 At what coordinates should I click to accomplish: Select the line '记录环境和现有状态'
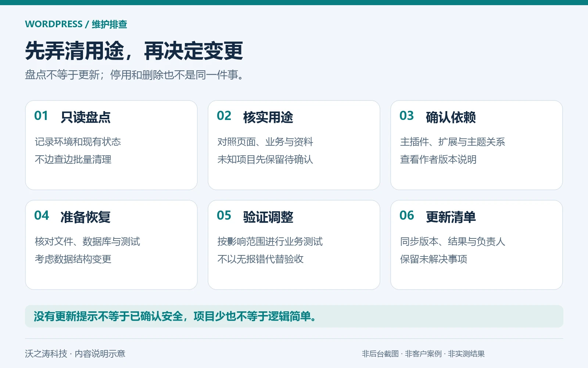78,142
